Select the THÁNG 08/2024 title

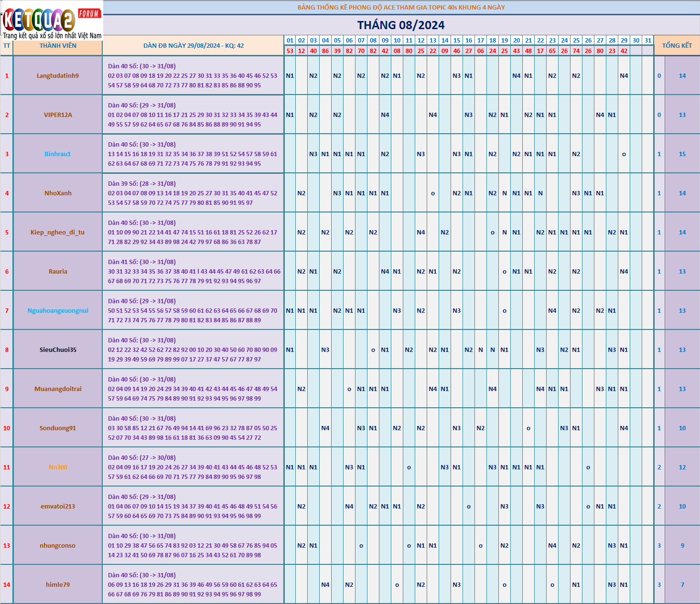401,25
